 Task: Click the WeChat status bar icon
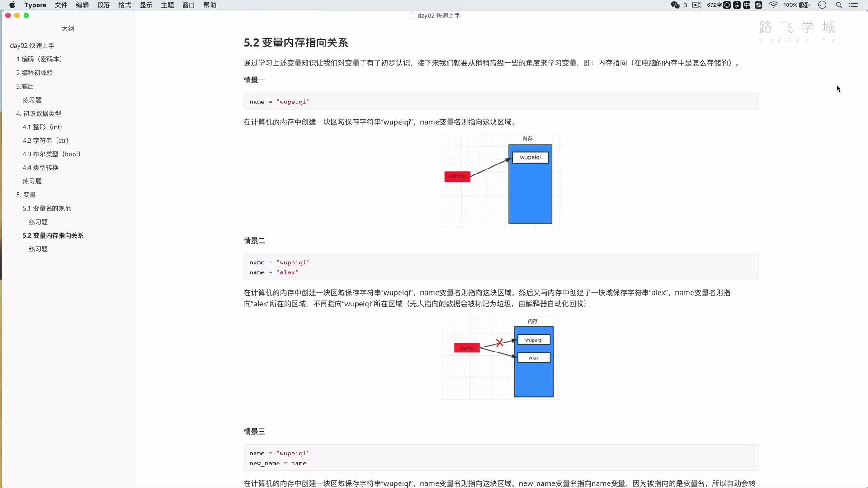pos(675,5)
